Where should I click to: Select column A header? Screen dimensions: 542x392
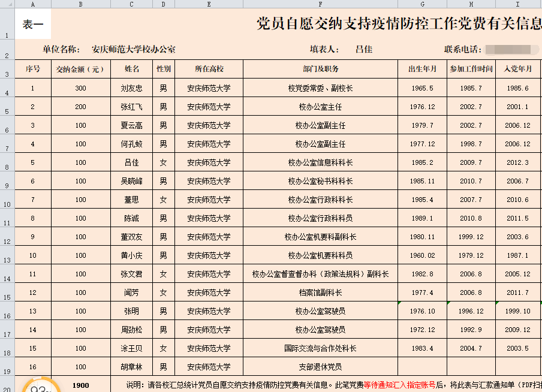pyautogui.click(x=32, y=4)
